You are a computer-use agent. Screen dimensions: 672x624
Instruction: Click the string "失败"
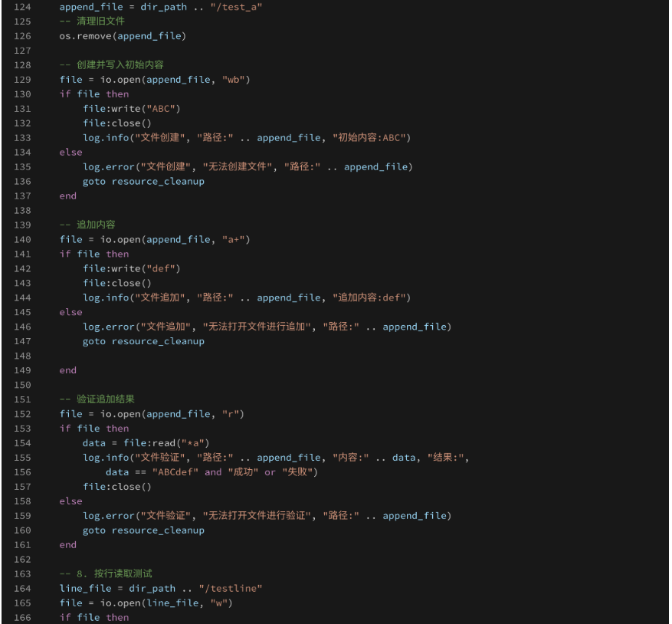[297, 472]
